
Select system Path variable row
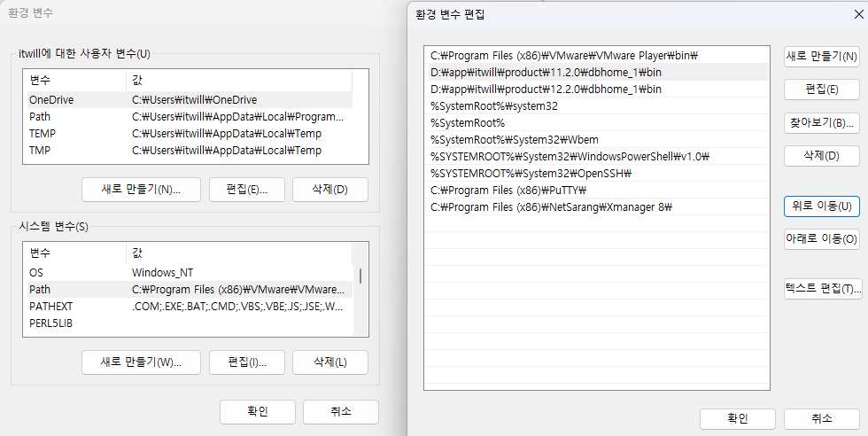pyautogui.click(x=190, y=289)
